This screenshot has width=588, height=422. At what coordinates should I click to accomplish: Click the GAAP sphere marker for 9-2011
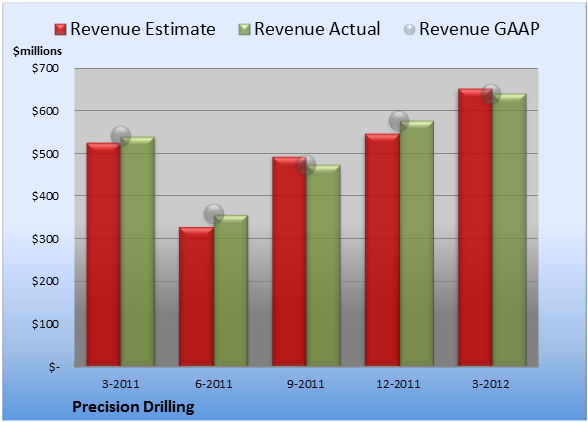point(306,165)
